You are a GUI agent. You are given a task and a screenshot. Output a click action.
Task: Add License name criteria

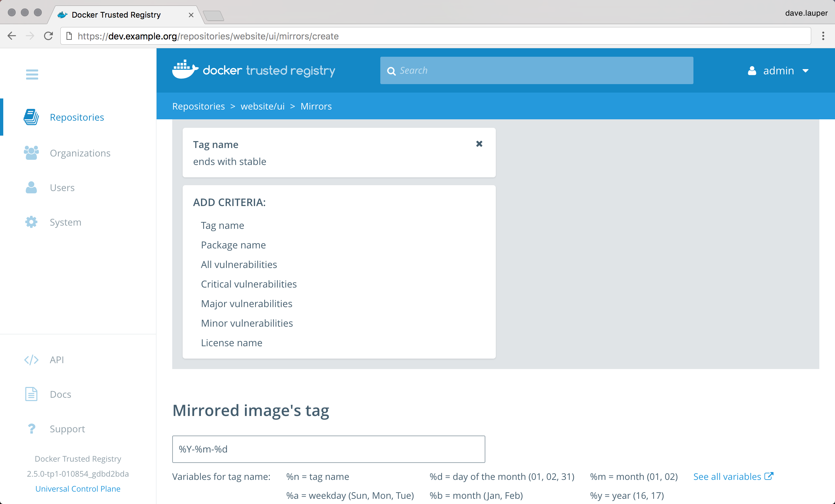232,343
